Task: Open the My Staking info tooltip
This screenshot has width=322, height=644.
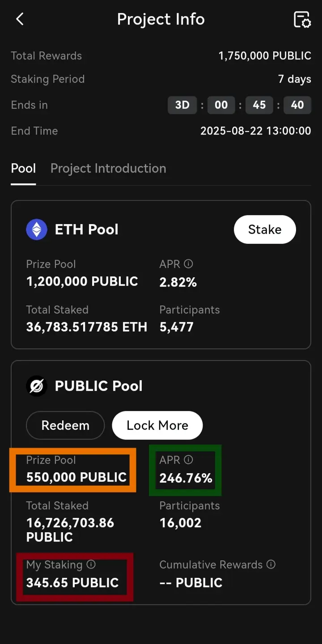Action: point(91,564)
